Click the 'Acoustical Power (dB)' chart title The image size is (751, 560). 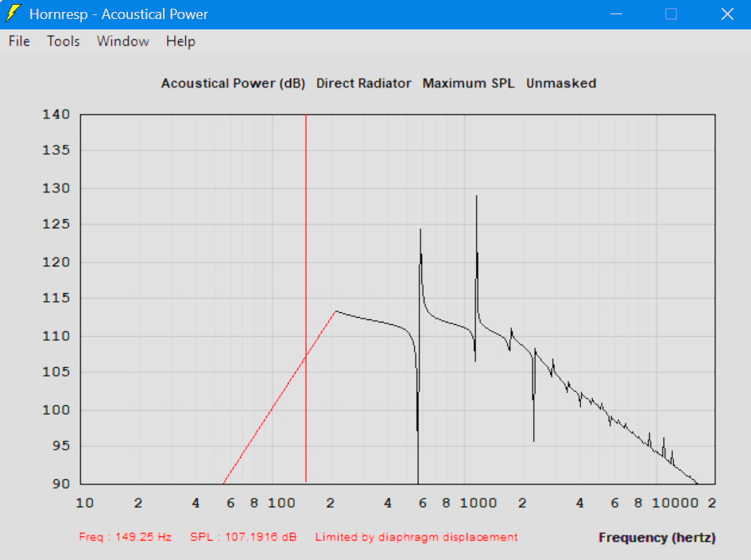(234, 83)
